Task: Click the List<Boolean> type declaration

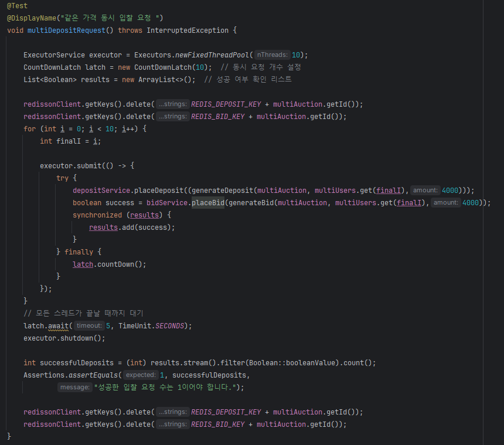Action: (50, 80)
